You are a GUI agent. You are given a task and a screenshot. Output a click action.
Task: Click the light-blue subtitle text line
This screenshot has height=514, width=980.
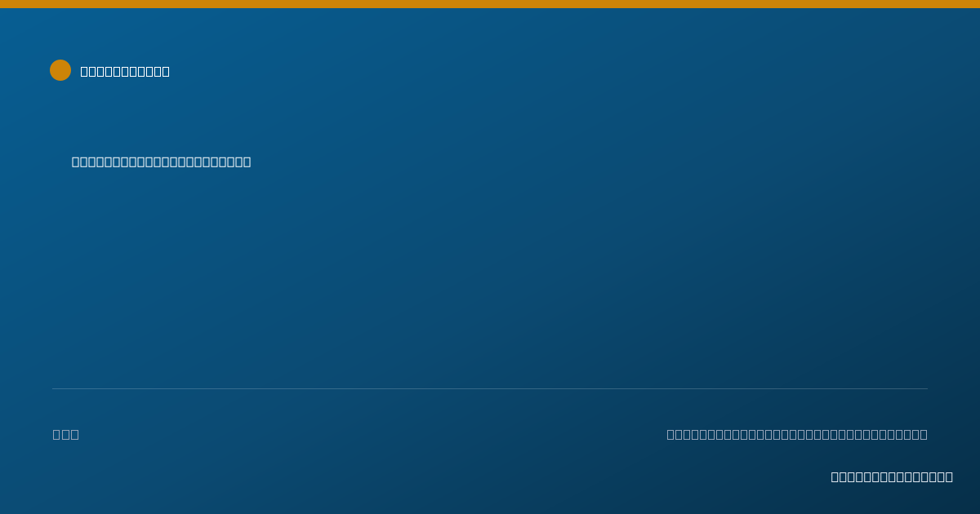(x=161, y=162)
